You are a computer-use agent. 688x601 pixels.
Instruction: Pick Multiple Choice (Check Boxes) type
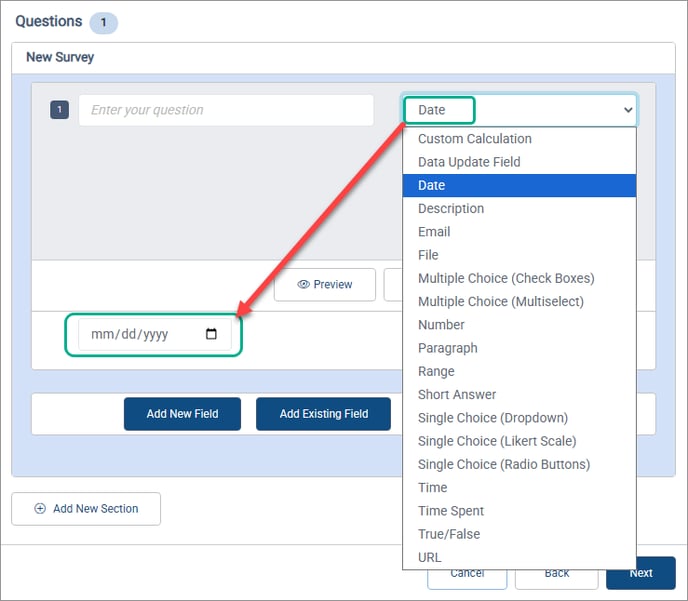tap(505, 278)
